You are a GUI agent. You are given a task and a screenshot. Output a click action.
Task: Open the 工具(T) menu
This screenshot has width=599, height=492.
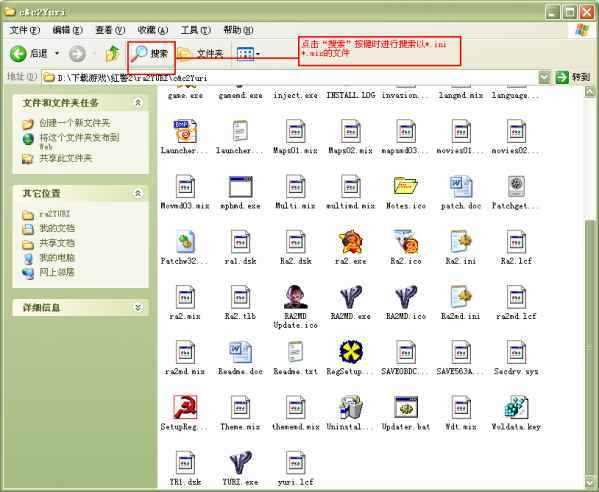tap(195, 30)
